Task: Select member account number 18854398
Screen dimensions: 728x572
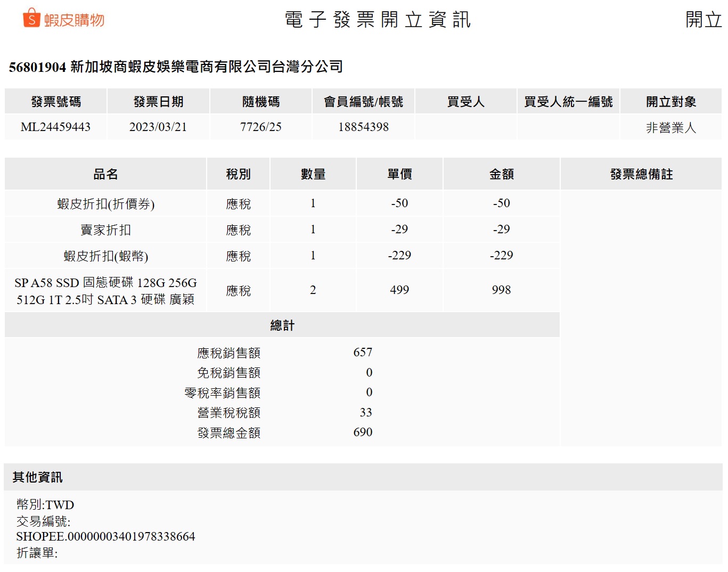Action: pyautogui.click(x=363, y=127)
